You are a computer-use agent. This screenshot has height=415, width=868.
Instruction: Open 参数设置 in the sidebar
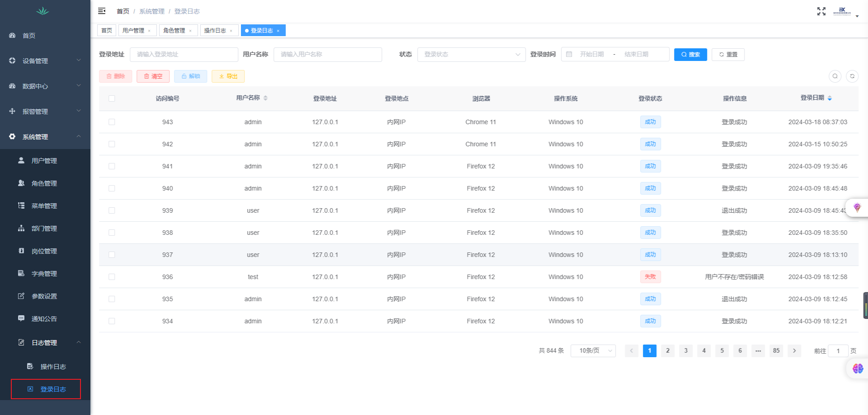point(45,296)
